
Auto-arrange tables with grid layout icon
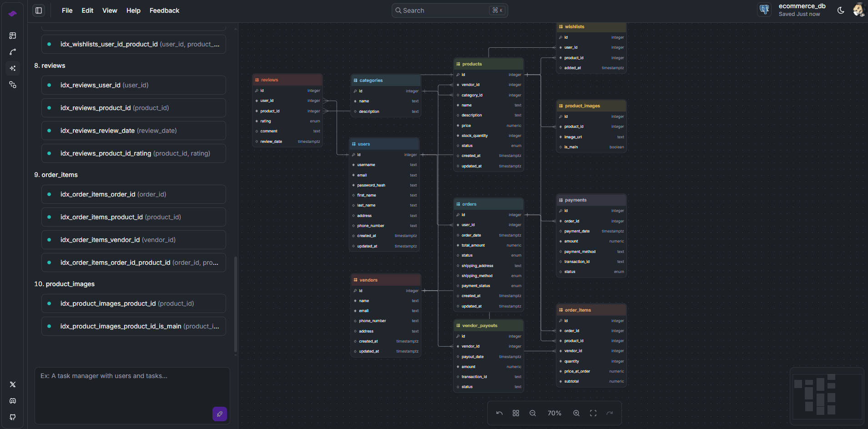(515, 413)
